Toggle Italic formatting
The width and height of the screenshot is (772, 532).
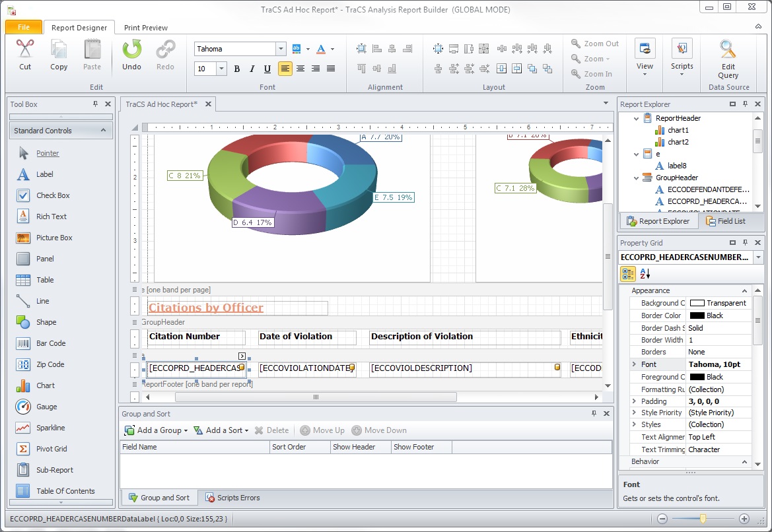pyautogui.click(x=252, y=69)
